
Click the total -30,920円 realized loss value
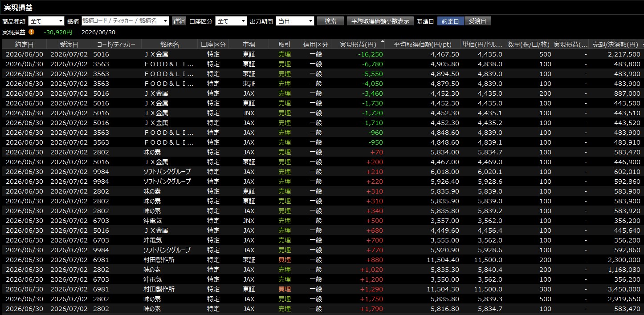tap(58, 32)
